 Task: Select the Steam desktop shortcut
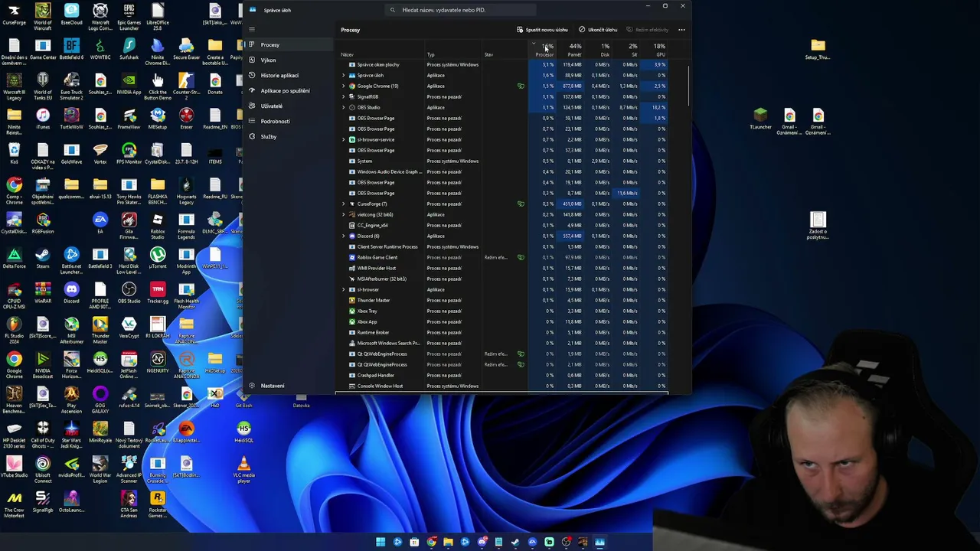click(43, 258)
